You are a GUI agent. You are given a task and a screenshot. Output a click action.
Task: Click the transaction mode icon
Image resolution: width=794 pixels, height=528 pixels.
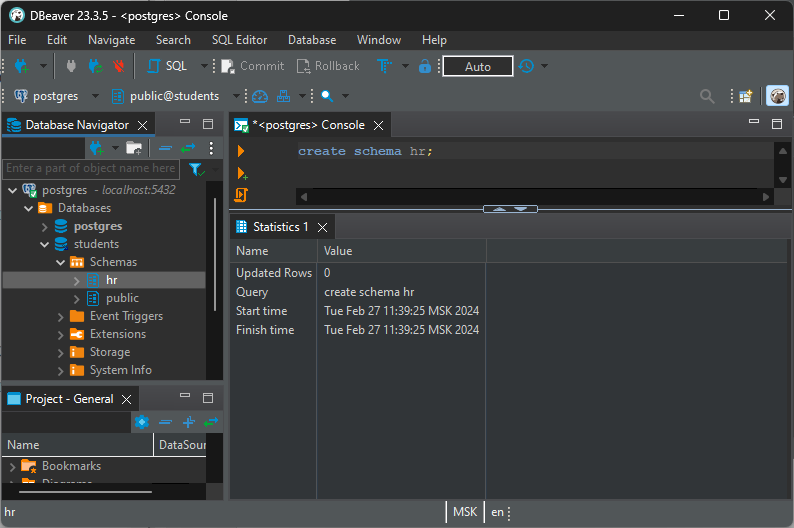[384, 66]
